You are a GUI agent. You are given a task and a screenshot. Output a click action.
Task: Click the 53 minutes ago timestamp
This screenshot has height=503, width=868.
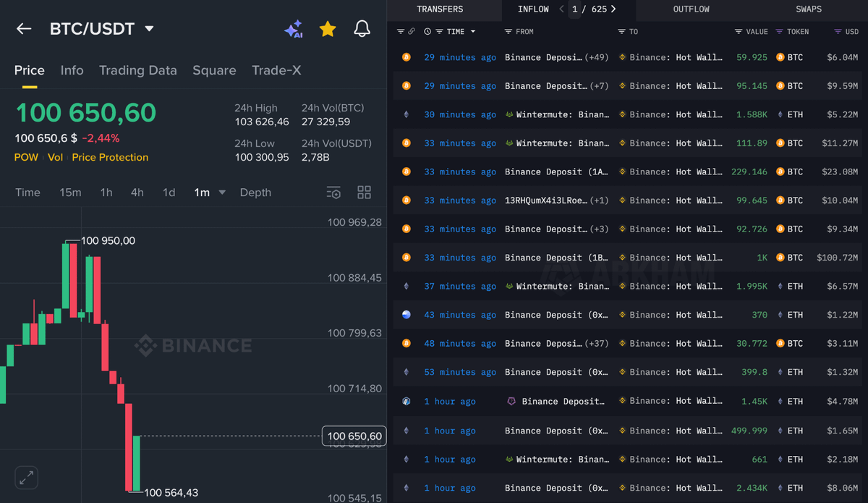(460, 372)
